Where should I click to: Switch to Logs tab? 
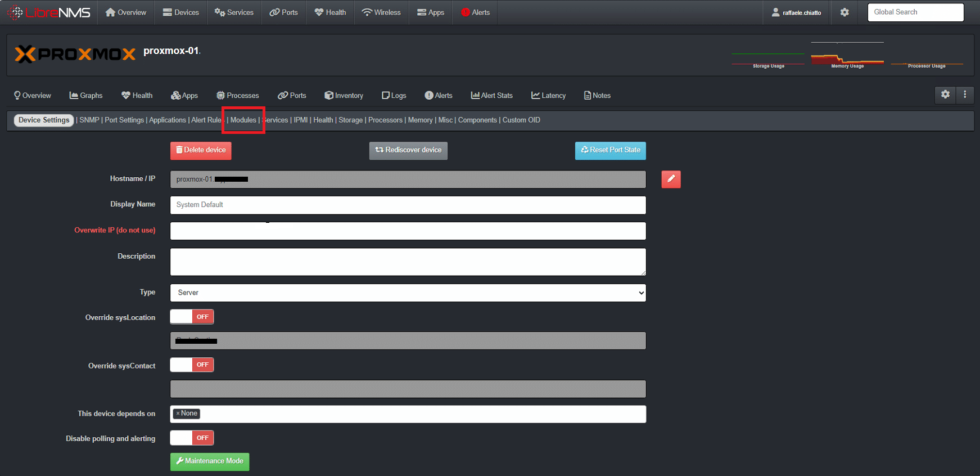coord(394,96)
